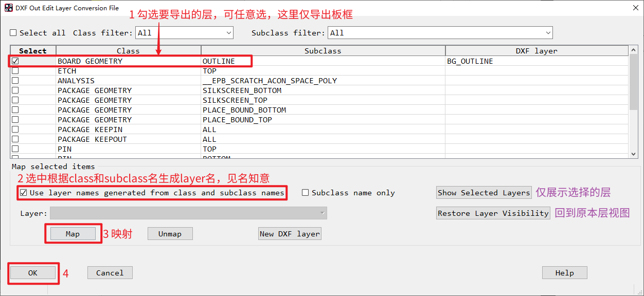Create a New DXF layer
Viewport: 644px width, 296px height.
pyautogui.click(x=290, y=234)
